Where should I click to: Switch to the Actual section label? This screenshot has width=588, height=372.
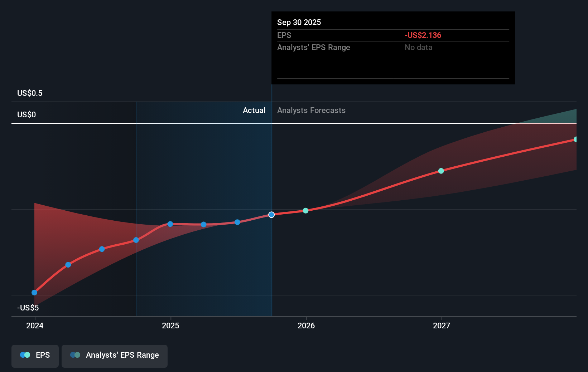[254, 110]
